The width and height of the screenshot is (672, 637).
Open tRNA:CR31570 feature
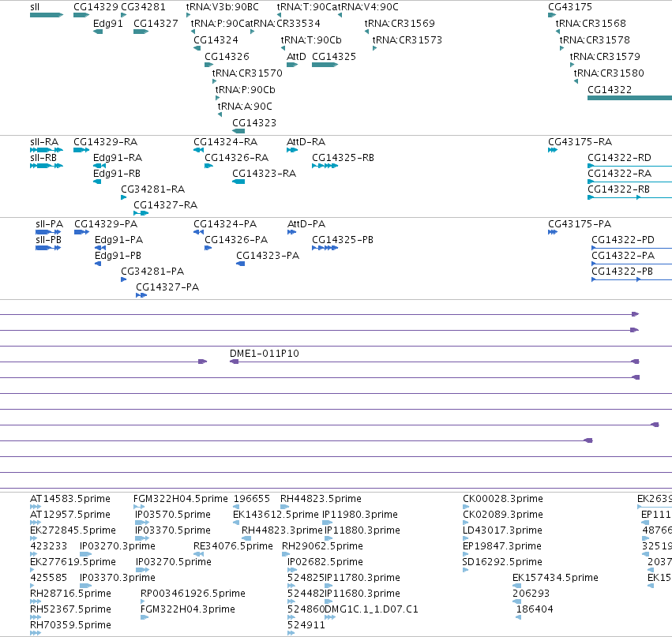point(214,81)
